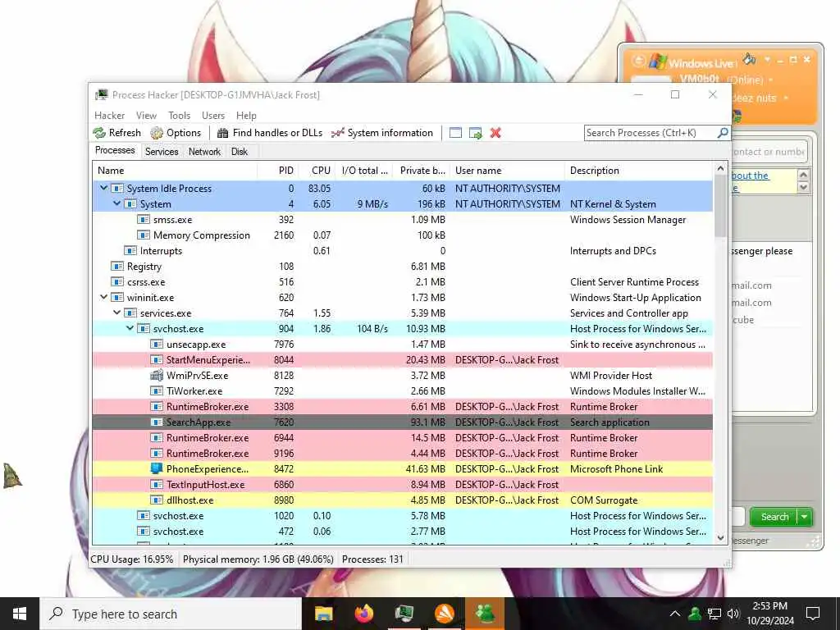Select the TextInputHost.exe process
The image size is (840, 630).
click(x=402, y=484)
